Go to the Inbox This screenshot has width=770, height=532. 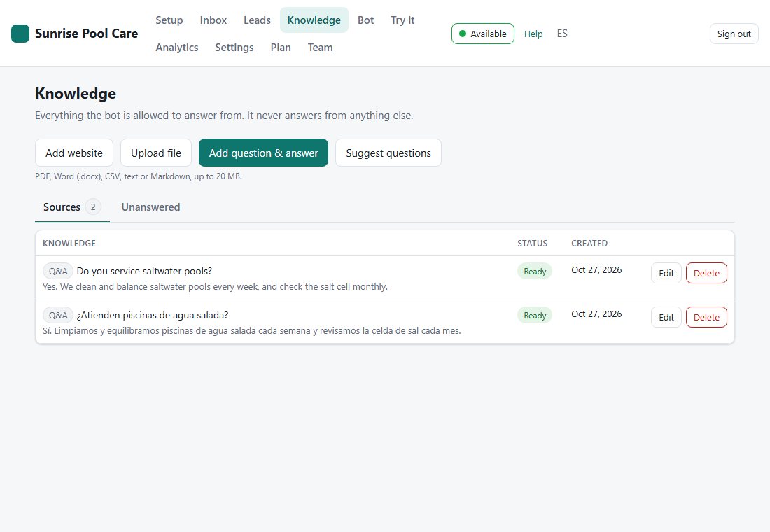point(213,20)
